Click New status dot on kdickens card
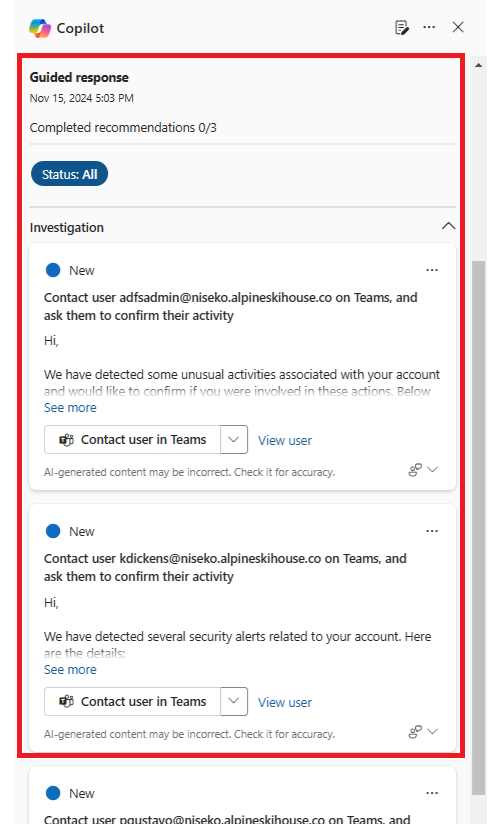 tap(53, 531)
